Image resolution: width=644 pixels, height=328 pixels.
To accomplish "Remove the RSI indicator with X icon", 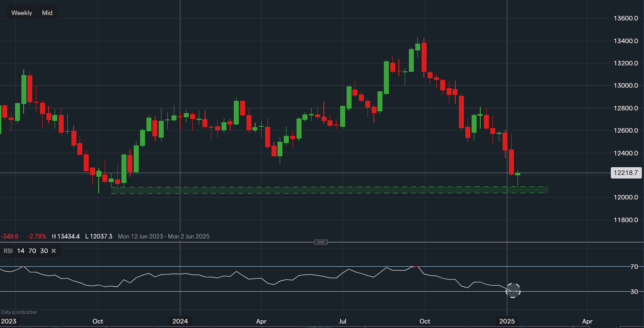I will click(x=54, y=251).
